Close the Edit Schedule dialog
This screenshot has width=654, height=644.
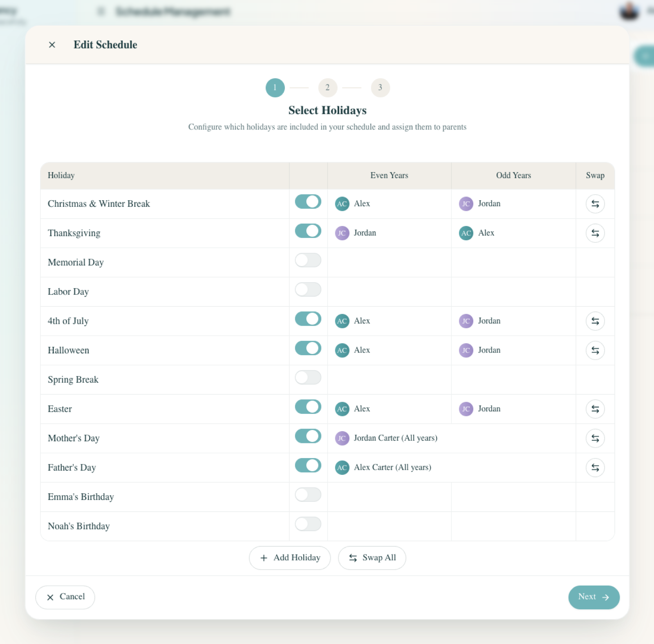coord(52,45)
